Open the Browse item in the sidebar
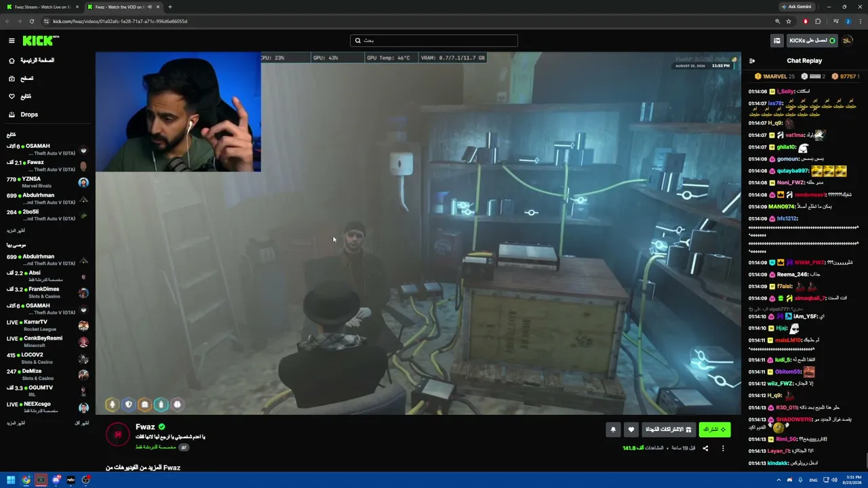The image size is (868, 488). (46, 79)
